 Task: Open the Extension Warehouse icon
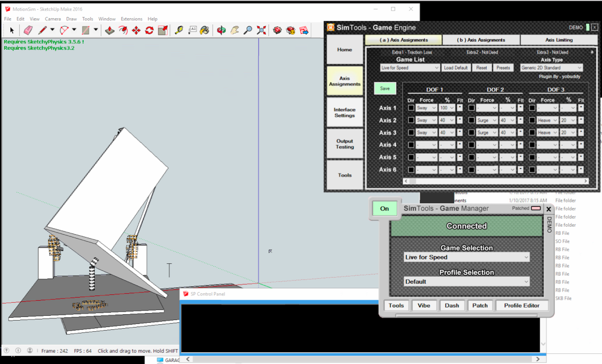(x=291, y=31)
